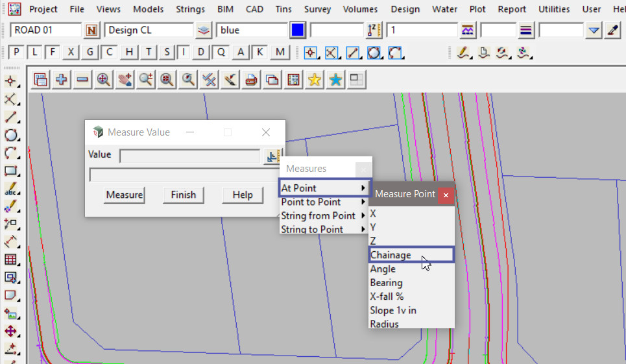Click the ROAD 01 model name field
Screen dimensions: 626x364
[x=46, y=30]
